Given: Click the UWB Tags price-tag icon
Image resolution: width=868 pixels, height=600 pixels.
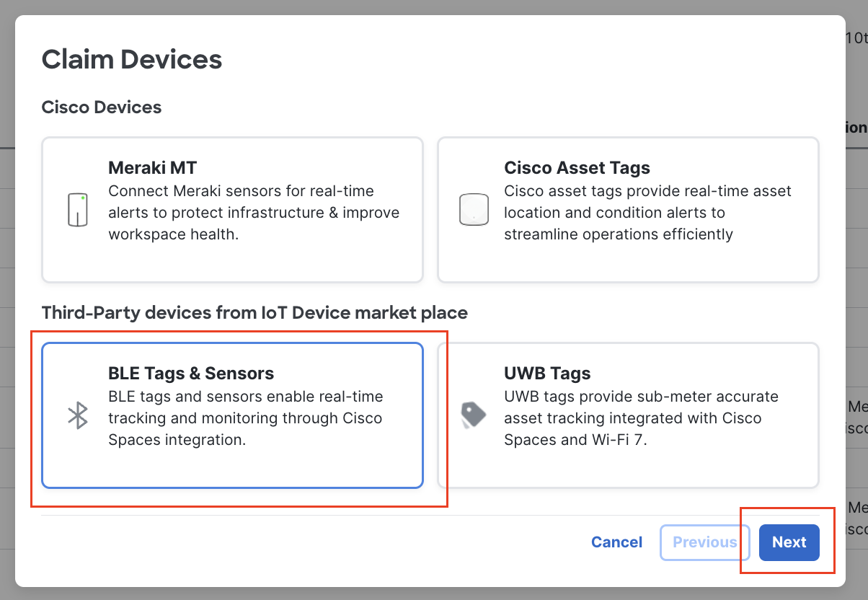Looking at the screenshot, I should 474,415.
